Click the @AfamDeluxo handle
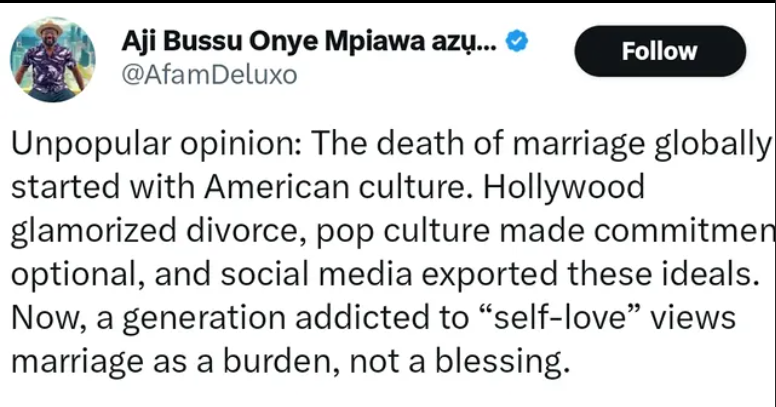 pyautogui.click(x=209, y=75)
